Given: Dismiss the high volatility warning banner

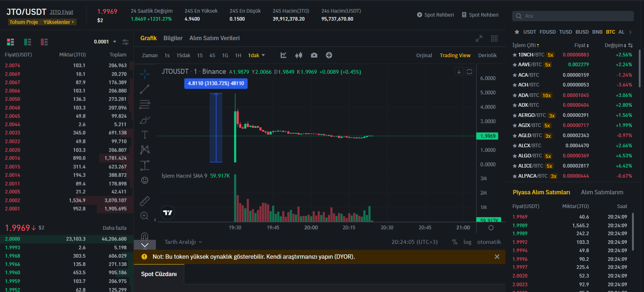Looking at the screenshot, I should pos(497,257).
